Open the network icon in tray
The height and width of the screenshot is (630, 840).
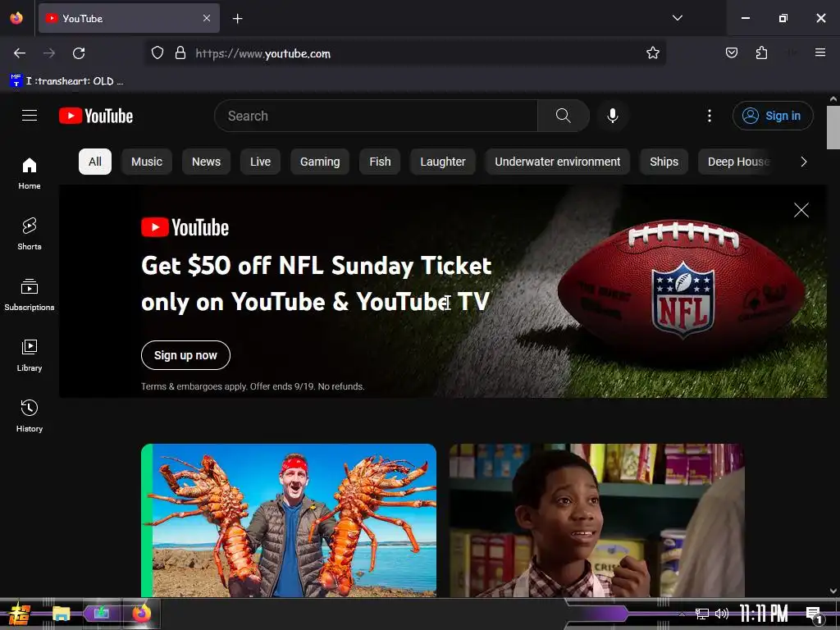click(x=702, y=614)
